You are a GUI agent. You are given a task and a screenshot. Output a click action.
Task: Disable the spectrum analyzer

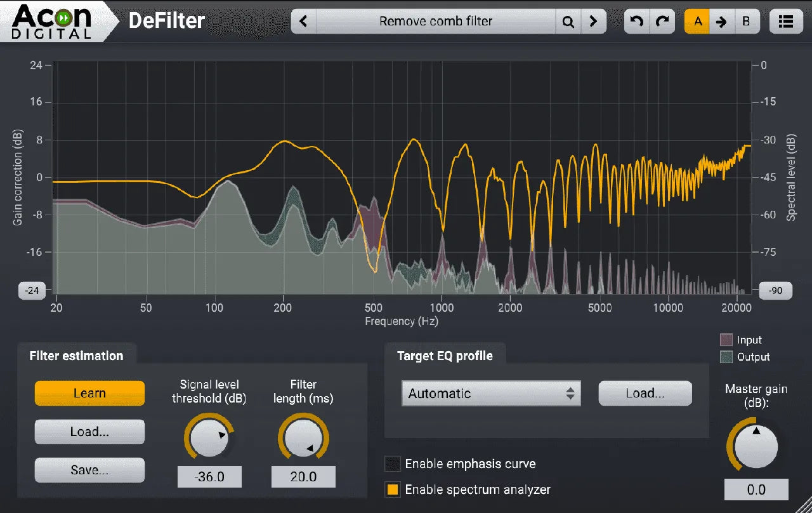coord(393,490)
